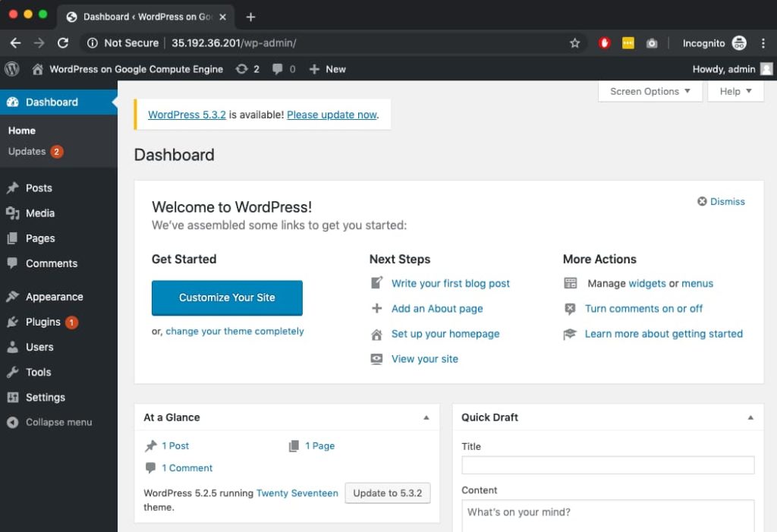This screenshot has height=532, width=777.
Task: Click the WordPress logo in the admin bar
Action: click(x=11, y=68)
